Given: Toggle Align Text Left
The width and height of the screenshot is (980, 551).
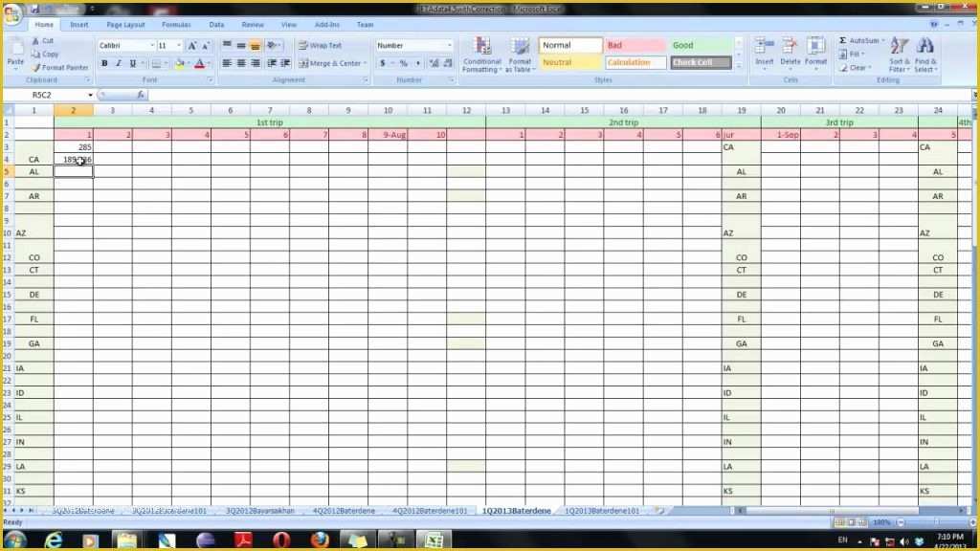Looking at the screenshot, I should tap(227, 64).
